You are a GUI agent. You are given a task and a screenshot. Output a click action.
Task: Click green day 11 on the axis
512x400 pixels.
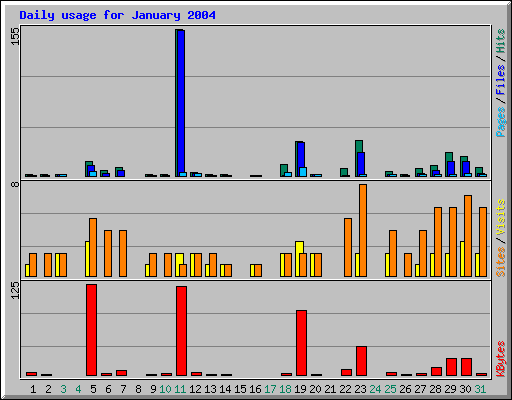point(180,389)
